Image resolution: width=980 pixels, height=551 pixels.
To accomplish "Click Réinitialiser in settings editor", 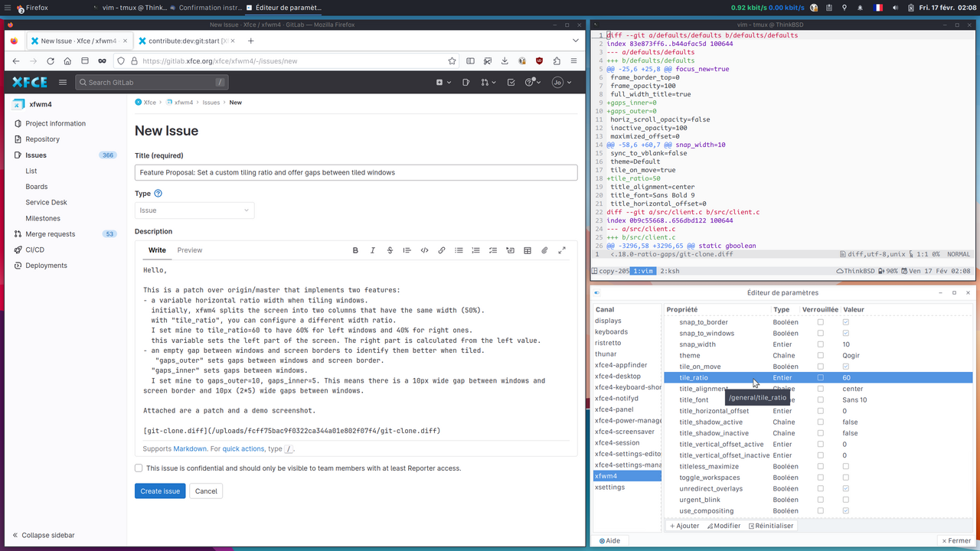I will tap(771, 526).
